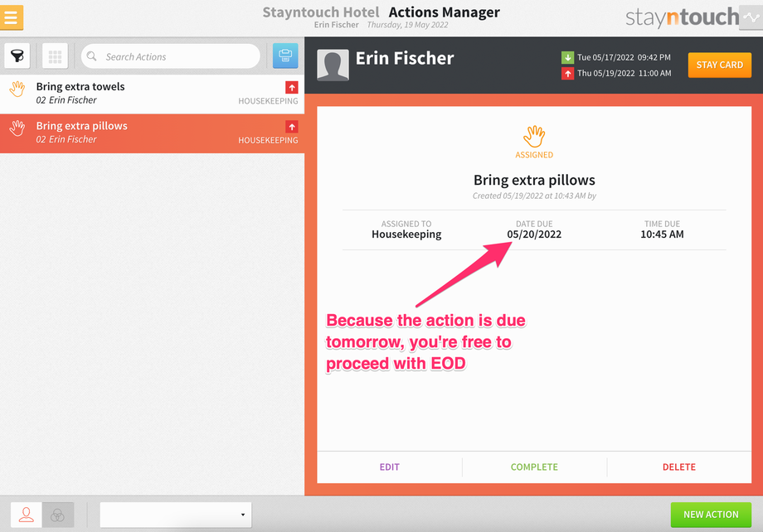The image size is (763, 532).
Task: Click the Erin Fischer name heading
Action: pyautogui.click(x=405, y=58)
